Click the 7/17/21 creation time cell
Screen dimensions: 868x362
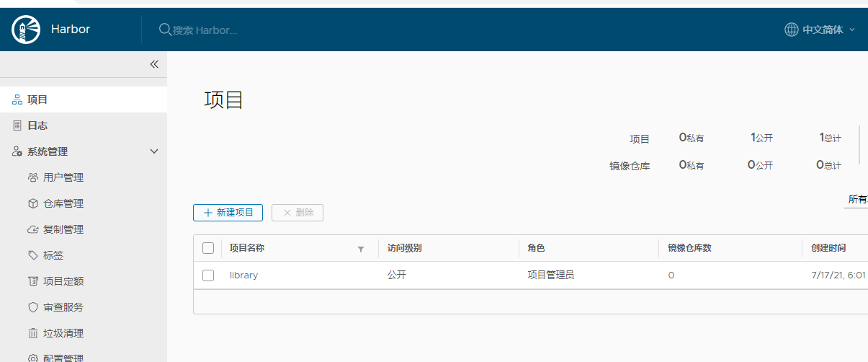pos(838,275)
